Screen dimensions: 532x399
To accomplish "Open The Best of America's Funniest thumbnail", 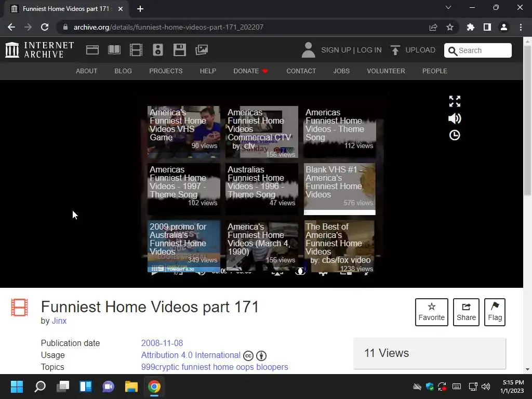I will click(340, 246).
